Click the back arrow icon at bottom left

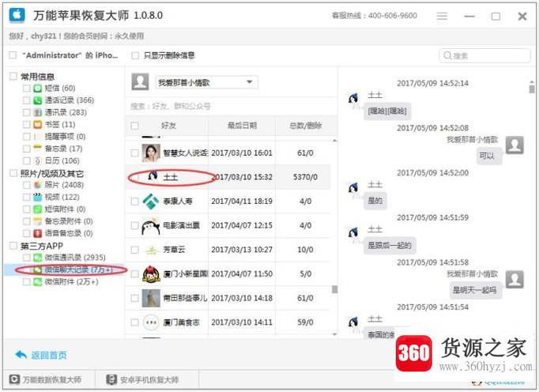[21, 355]
